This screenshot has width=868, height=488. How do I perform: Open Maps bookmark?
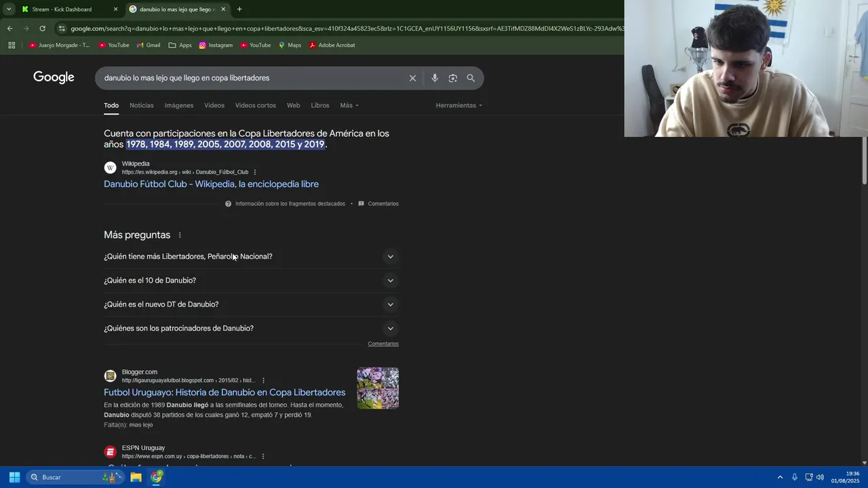click(x=290, y=45)
